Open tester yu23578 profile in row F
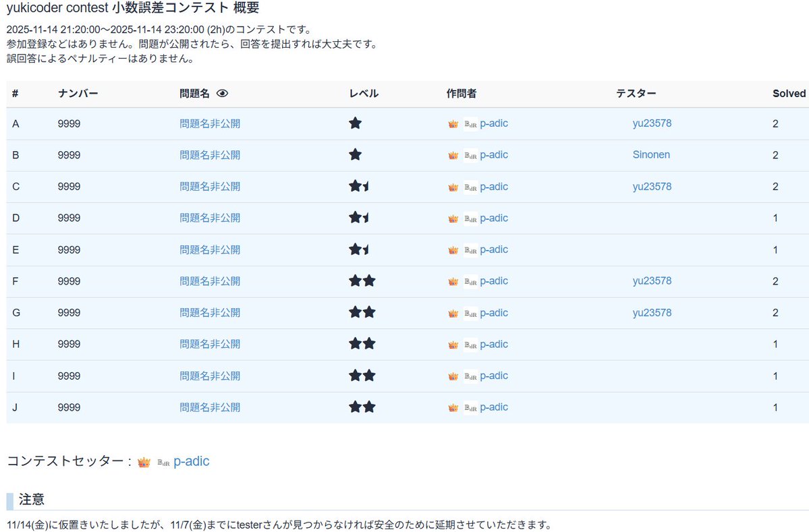809x532 pixels. (x=652, y=281)
